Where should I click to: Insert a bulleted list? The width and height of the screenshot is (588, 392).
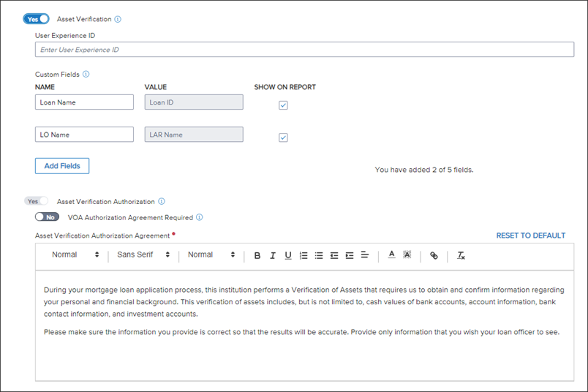319,255
